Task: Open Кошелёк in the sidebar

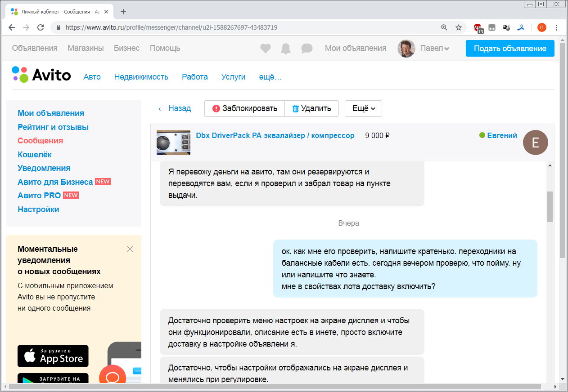Action: click(35, 154)
